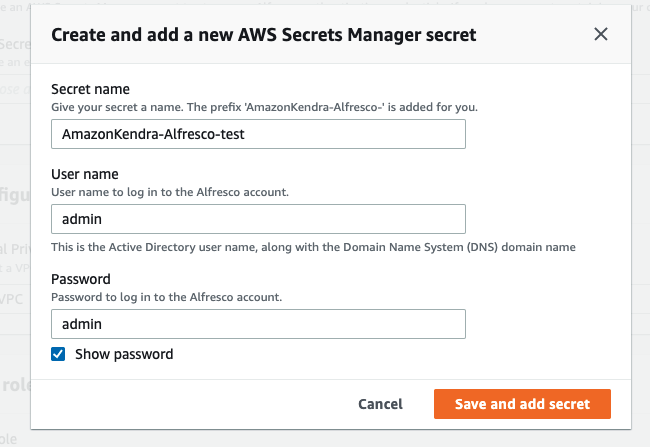Focus the User name text box
The width and height of the screenshot is (650, 447).
[258, 218]
